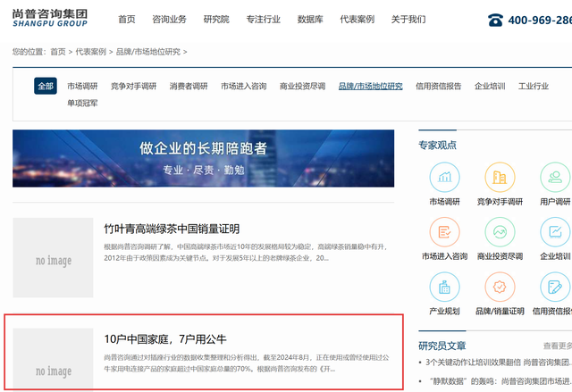
Task: Open 关于我们 navigation menu
Action: 408,20
